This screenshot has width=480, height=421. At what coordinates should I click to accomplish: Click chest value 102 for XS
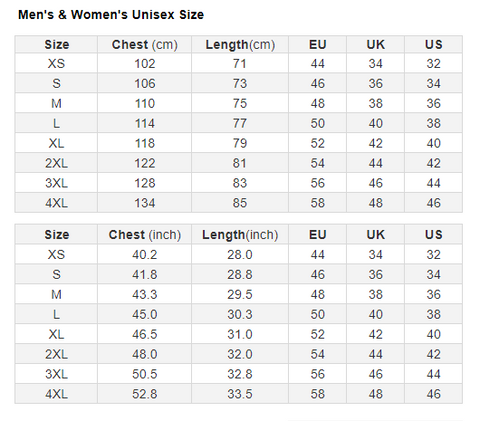click(145, 63)
